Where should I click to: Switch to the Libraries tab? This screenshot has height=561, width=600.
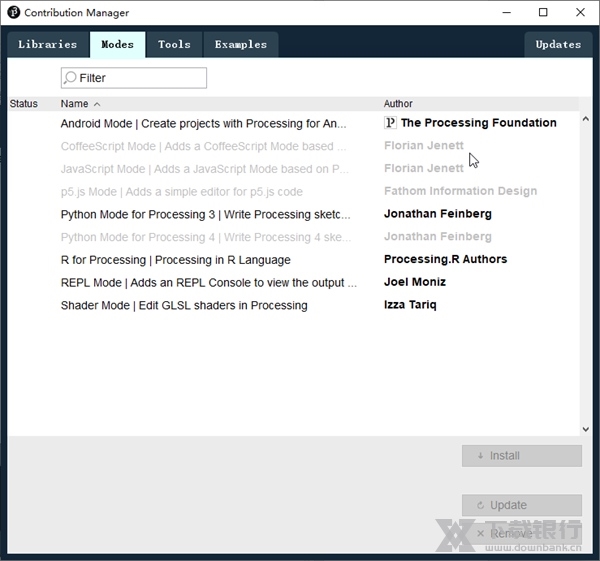point(48,45)
